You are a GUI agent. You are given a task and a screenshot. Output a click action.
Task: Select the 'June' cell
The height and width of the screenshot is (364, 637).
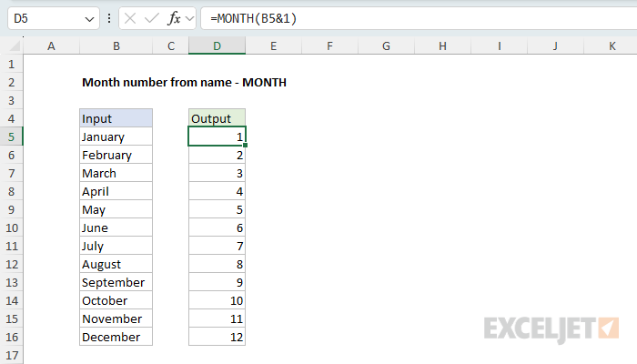(x=116, y=227)
